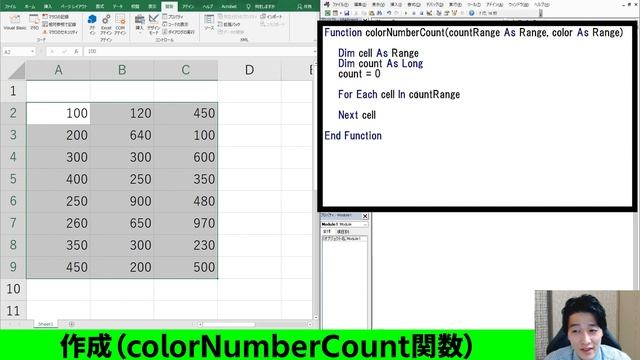This screenshot has height=360, width=640.
Task: Open マクロのセキュリティ (Macro Security)
Action: 60,32
